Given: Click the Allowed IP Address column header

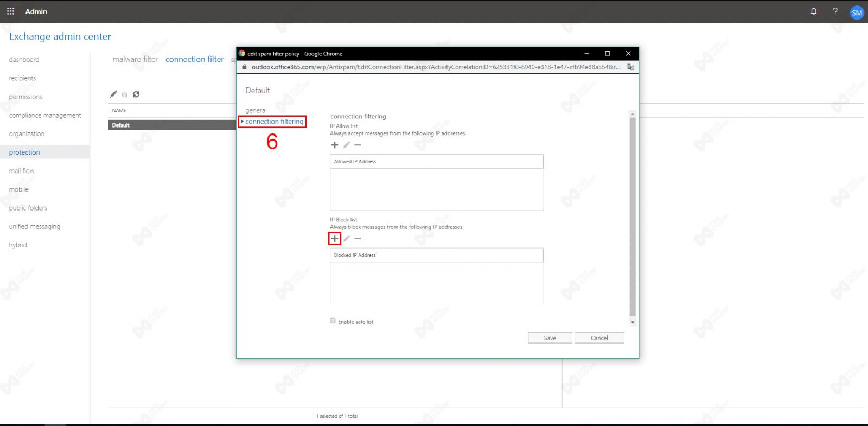Looking at the screenshot, I should (x=436, y=162).
